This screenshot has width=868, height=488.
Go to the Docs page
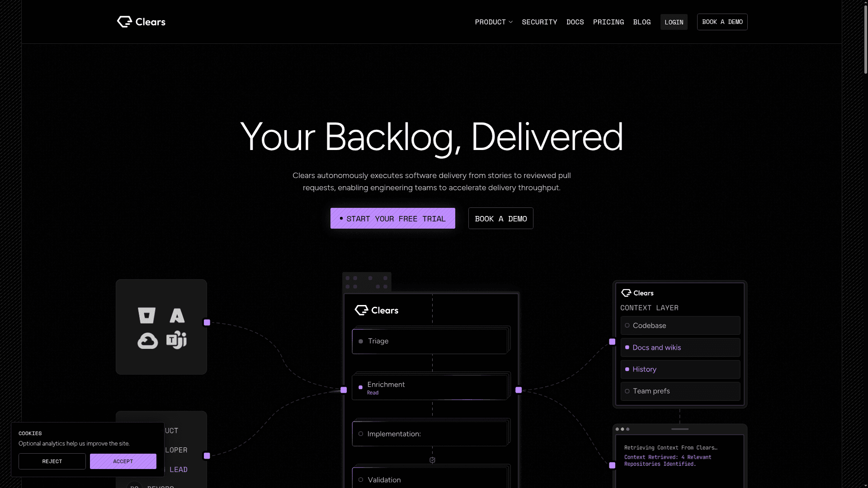(575, 22)
